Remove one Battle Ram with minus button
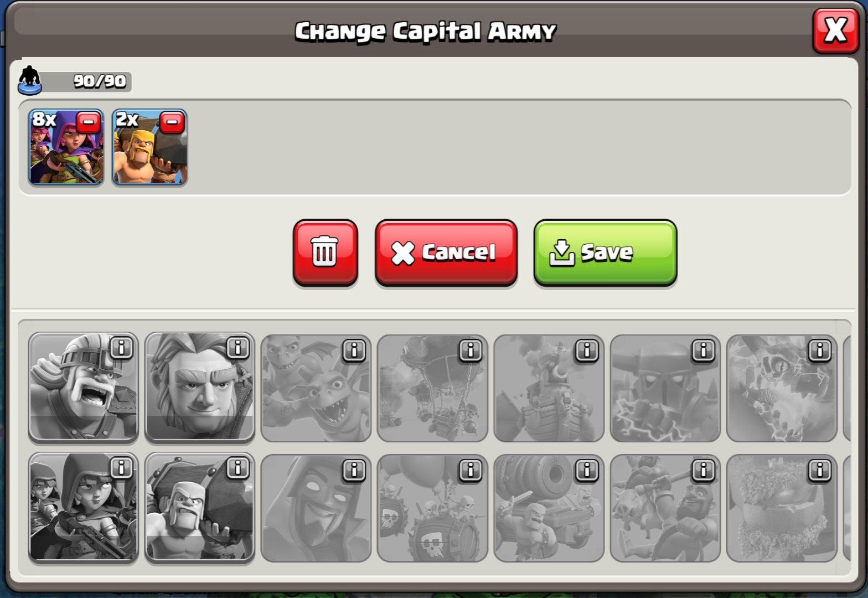This screenshot has width=868, height=598. [x=172, y=122]
